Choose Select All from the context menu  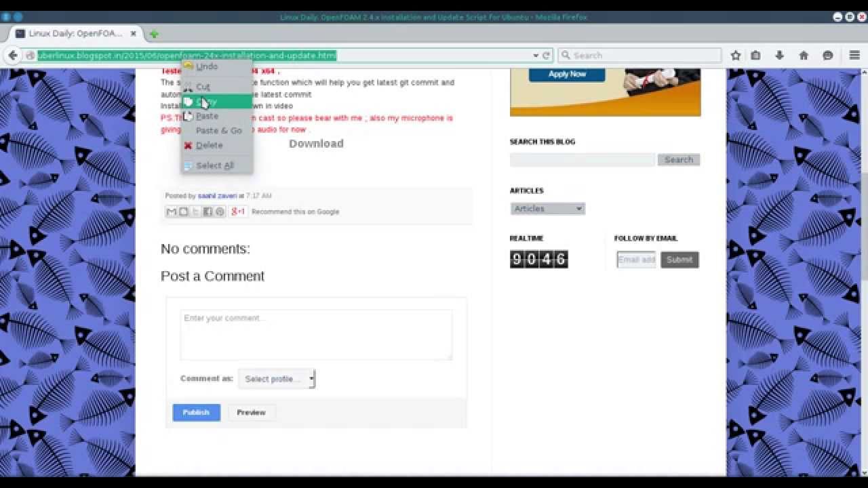216,165
